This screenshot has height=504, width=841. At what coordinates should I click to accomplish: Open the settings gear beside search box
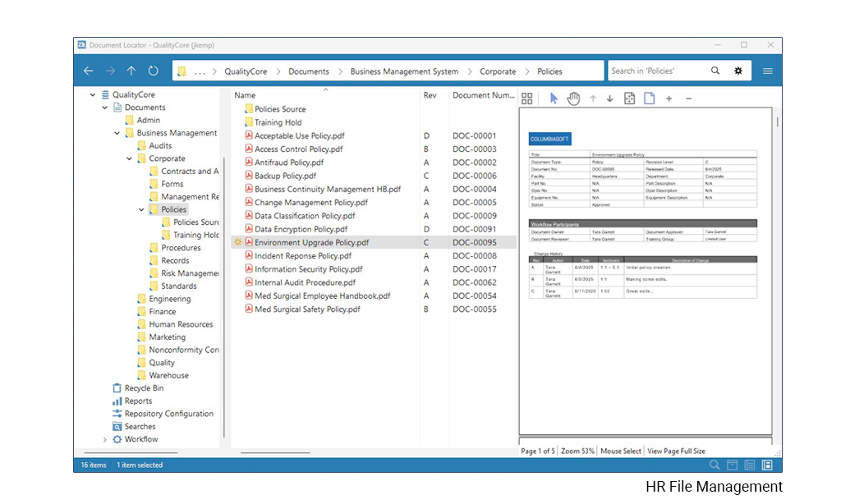738,71
